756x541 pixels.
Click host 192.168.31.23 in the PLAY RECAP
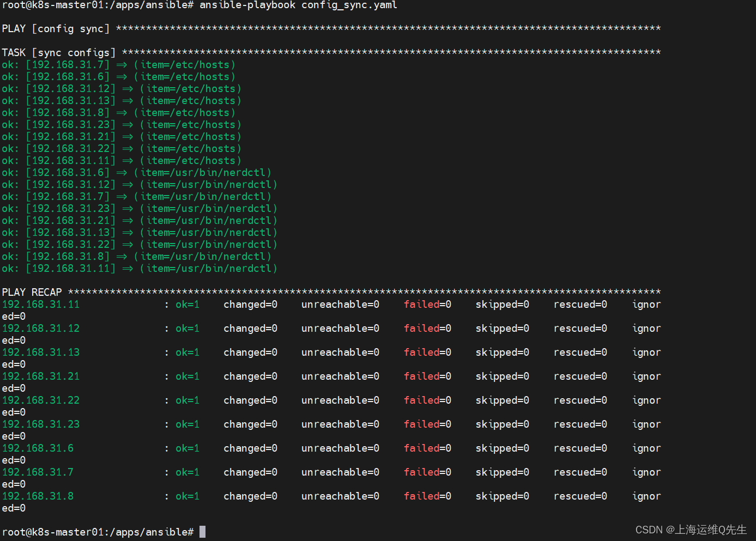41,424
